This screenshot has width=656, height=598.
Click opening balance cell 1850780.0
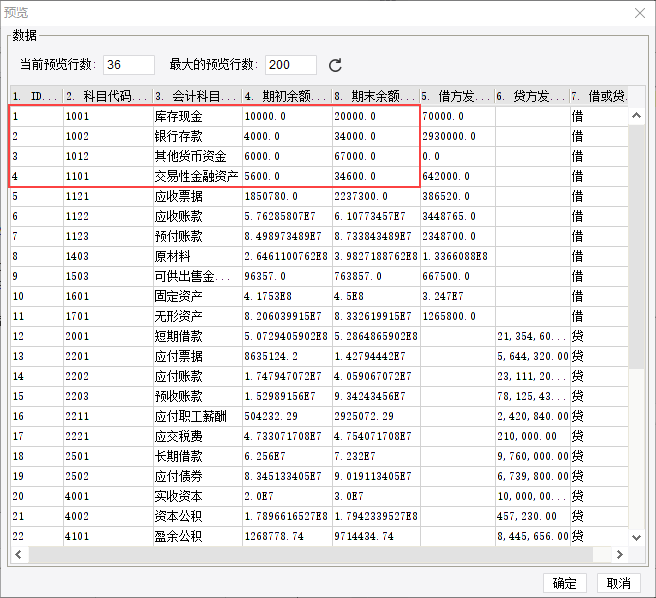(x=287, y=196)
